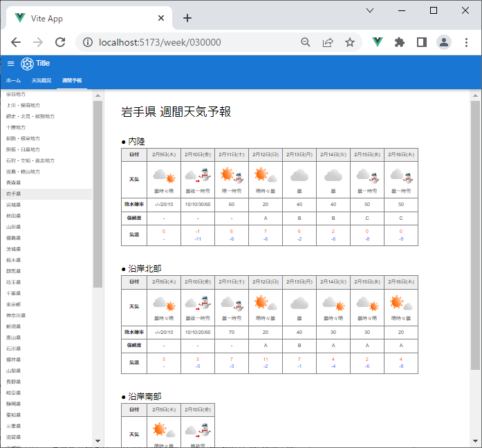Select the highlighted 岩手県 entry
The image size is (482, 448).
(x=46, y=194)
